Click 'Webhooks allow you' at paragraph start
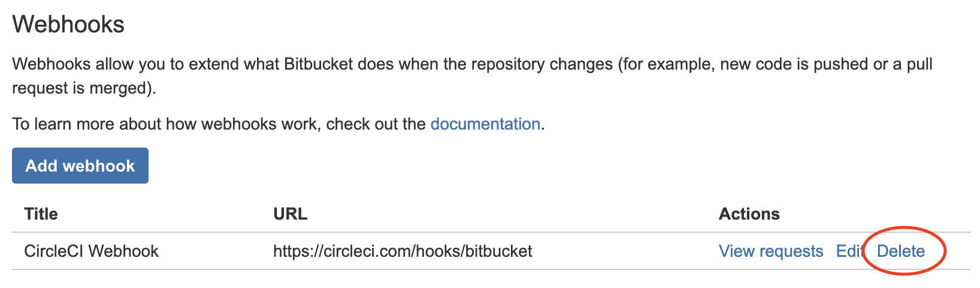 pos(89,64)
